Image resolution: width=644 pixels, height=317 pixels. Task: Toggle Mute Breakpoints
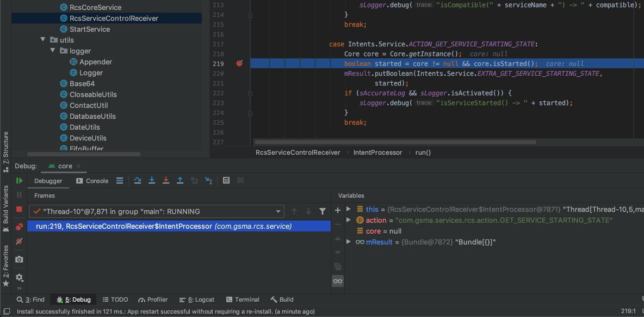tap(19, 242)
